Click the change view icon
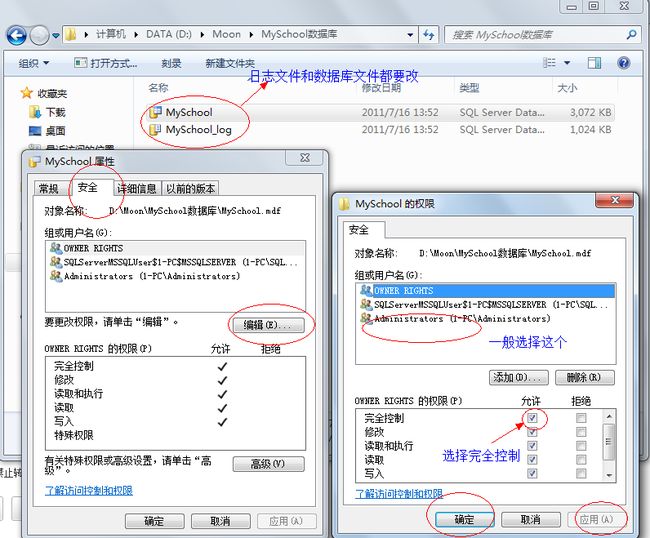 point(549,63)
